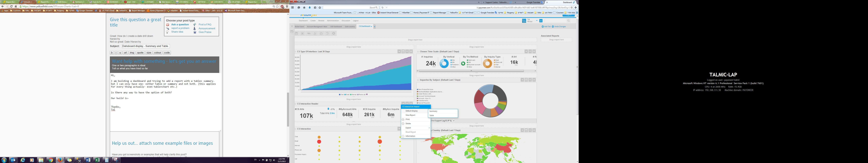Image resolution: width=868 pixels, height=163 pixels.
Task: Click the 'code' formatting button
Action: (167, 53)
